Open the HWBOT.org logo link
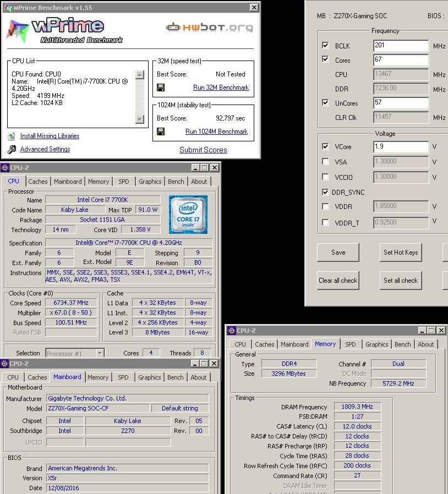 [210, 28]
